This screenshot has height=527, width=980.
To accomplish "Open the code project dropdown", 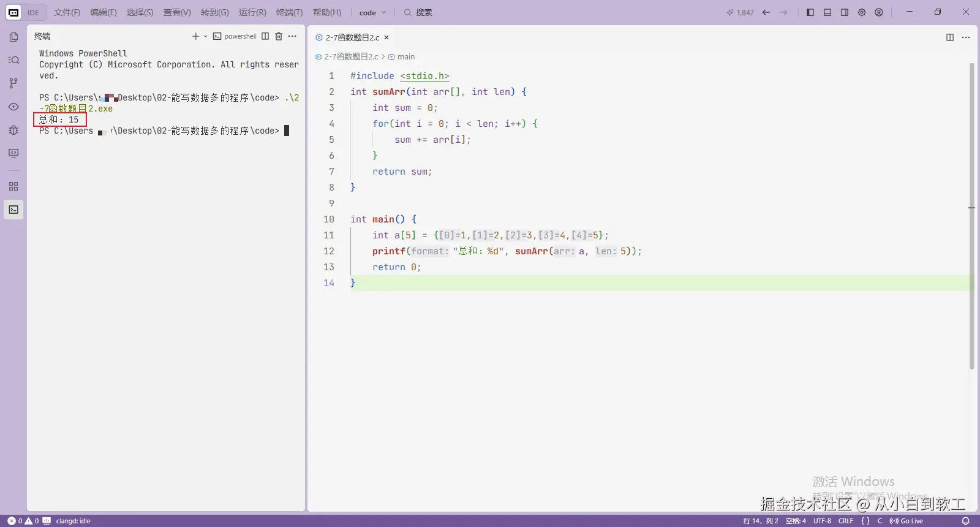I will [373, 12].
